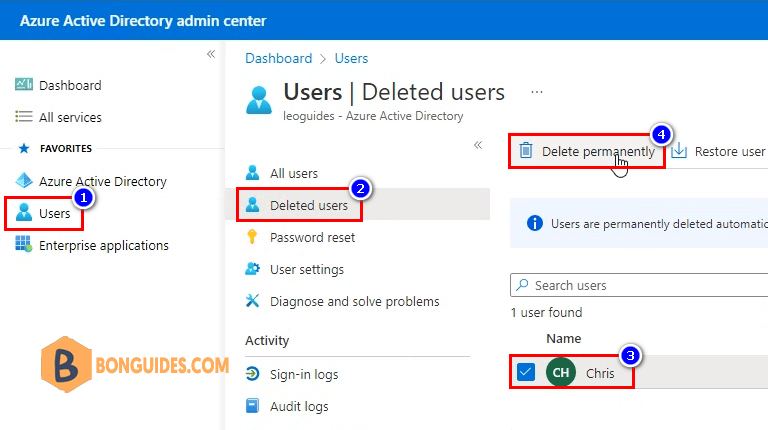Click the Audit logs book icon
The width and height of the screenshot is (768, 430).
coord(252,406)
